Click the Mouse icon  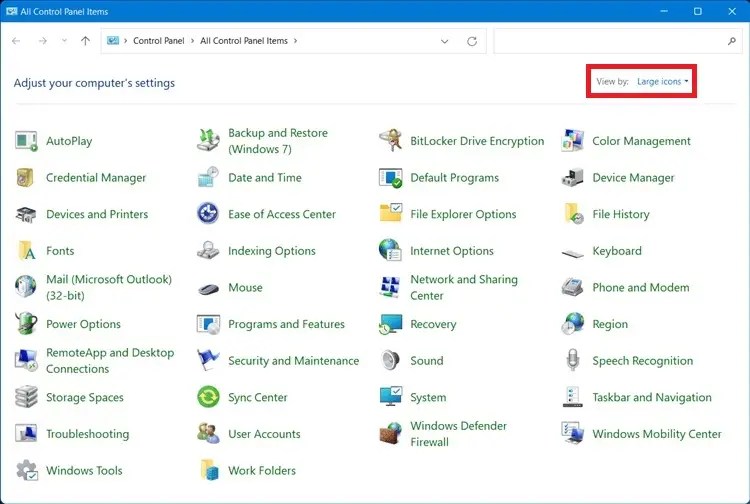pyautogui.click(x=208, y=289)
